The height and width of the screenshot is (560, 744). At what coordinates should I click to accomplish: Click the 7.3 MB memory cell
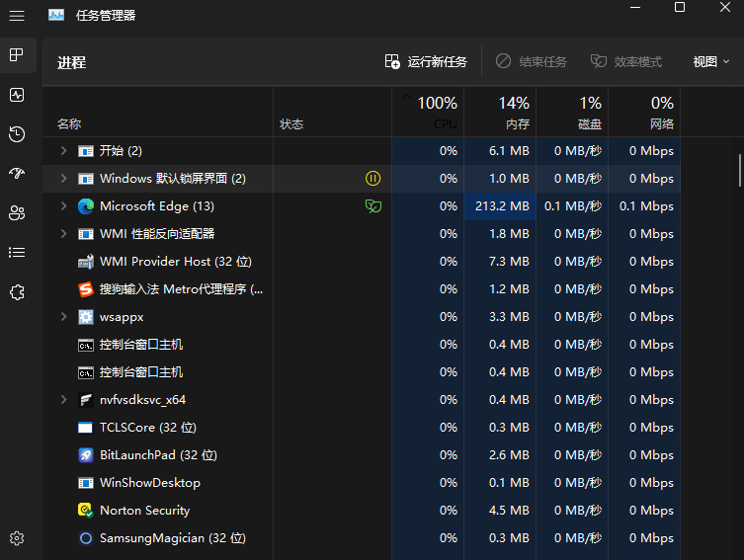(x=500, y=262)
